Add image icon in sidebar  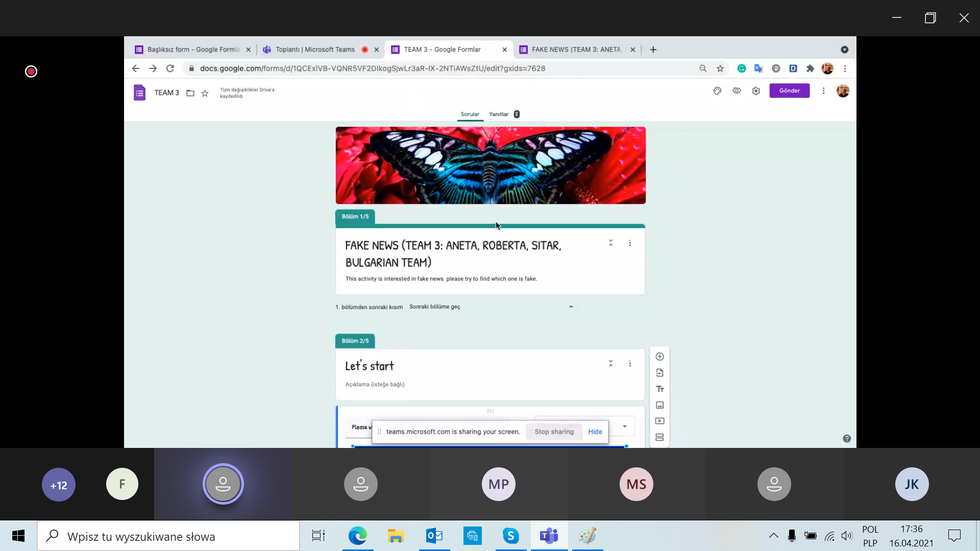tap(659, 405)
